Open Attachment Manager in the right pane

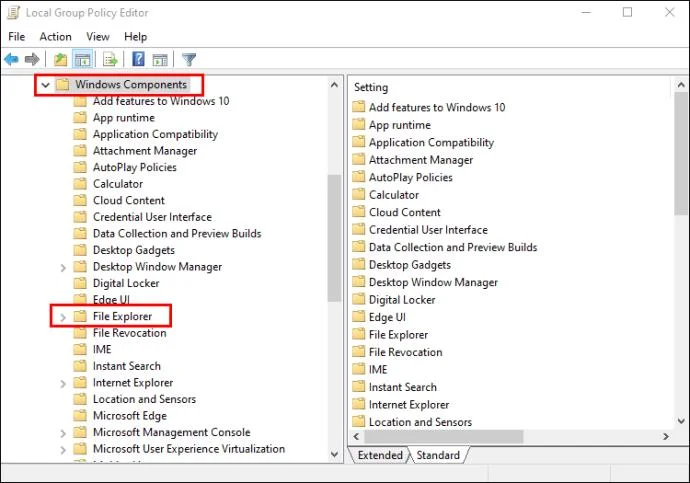421,160
